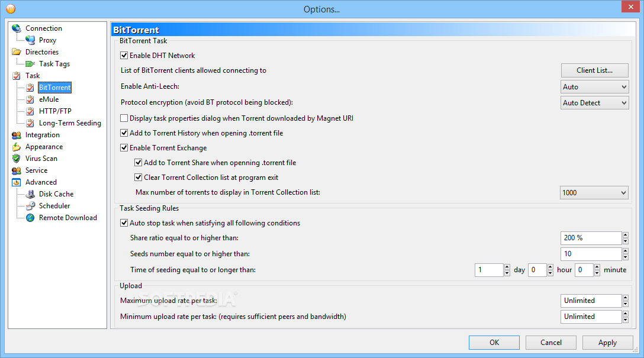Decrease Seeds number with down arrow
Image resolution: width=644 pixels, height=358 pixels.
(x=626, y=257)
